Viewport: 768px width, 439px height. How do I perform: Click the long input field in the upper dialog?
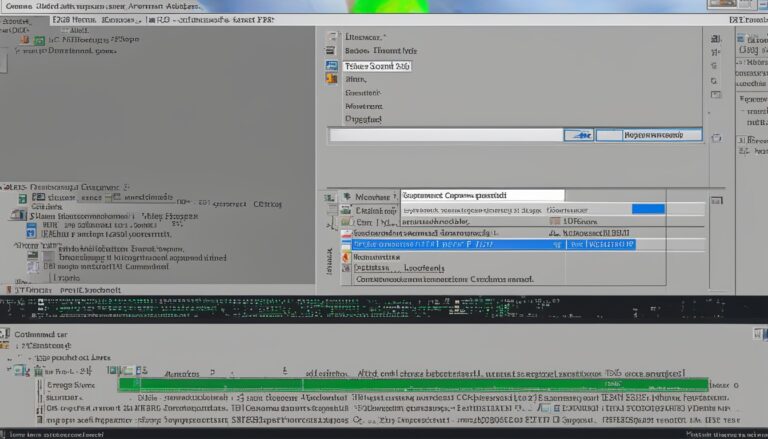pos(444,135)
